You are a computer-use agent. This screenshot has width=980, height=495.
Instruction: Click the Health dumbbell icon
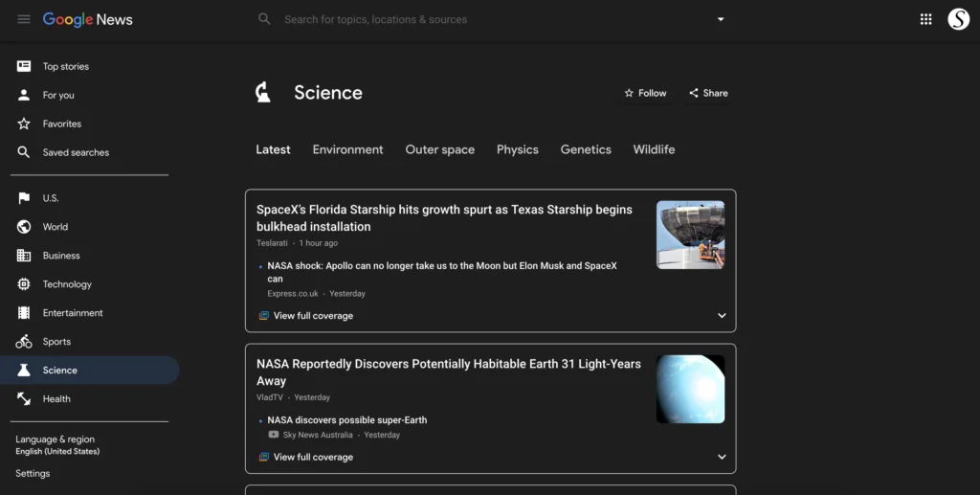[24, 398]
